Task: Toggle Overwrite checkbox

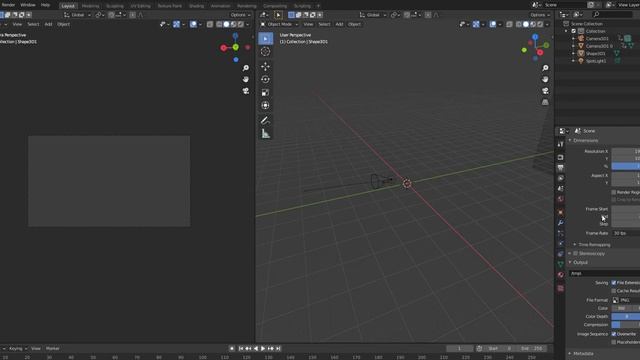Action: (614, 334)
